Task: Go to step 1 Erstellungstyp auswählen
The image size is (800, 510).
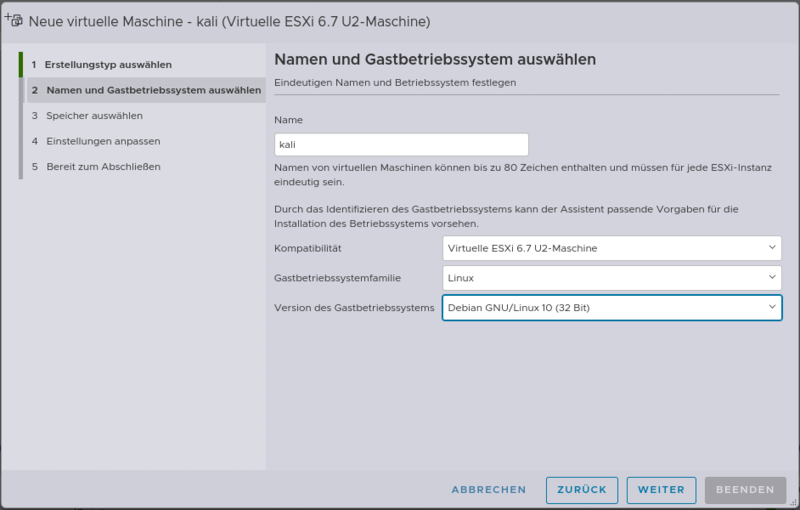Action: tap(108, 65)
